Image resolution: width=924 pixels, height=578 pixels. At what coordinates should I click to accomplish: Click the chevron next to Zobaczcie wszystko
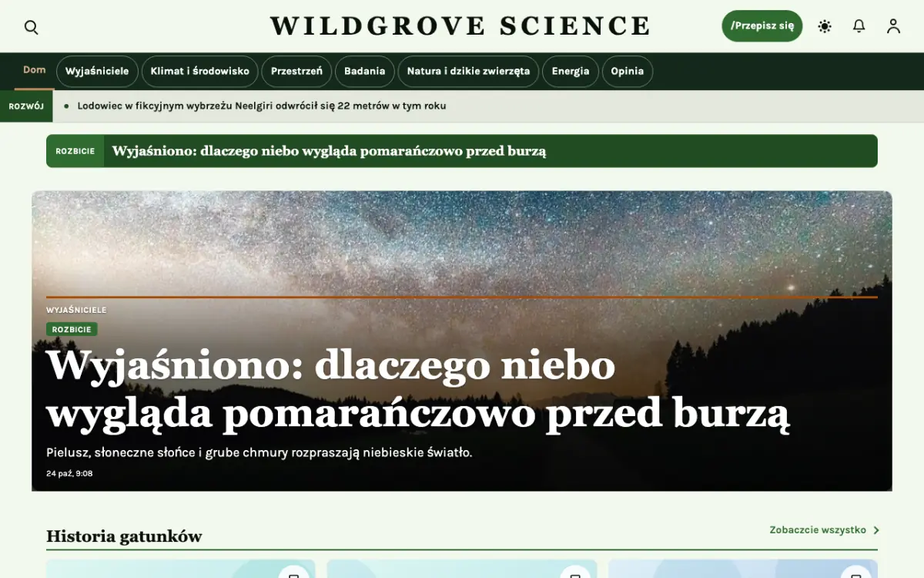click(x=876, y=530)
